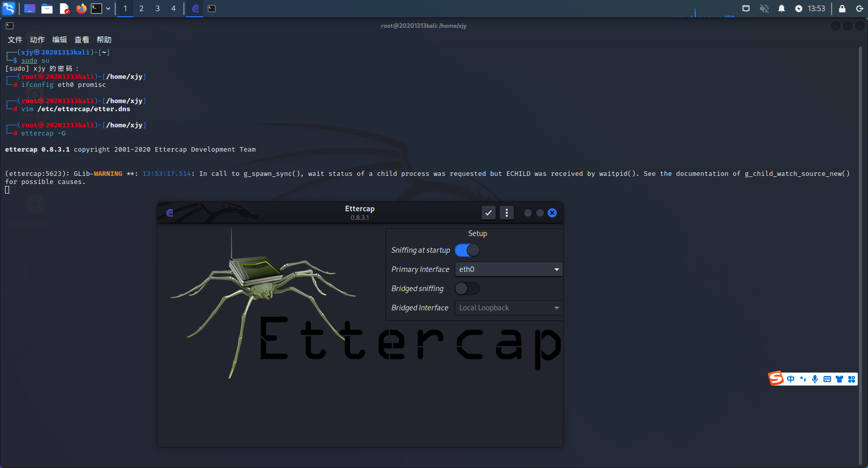Click the GLib-WARNING text in the terminal
This screenshot has height=468, width=868.
98,174
